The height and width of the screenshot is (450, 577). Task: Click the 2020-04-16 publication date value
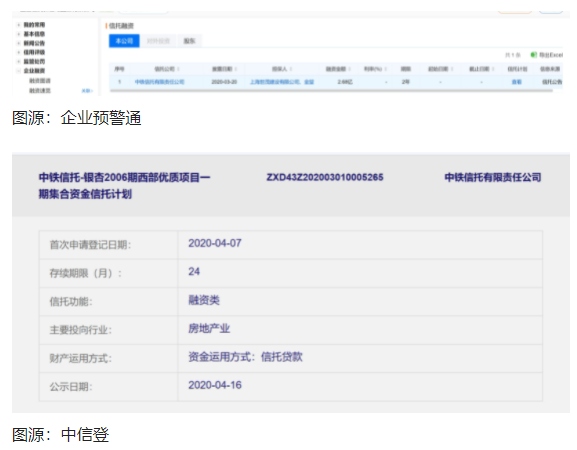pos(215,385)
